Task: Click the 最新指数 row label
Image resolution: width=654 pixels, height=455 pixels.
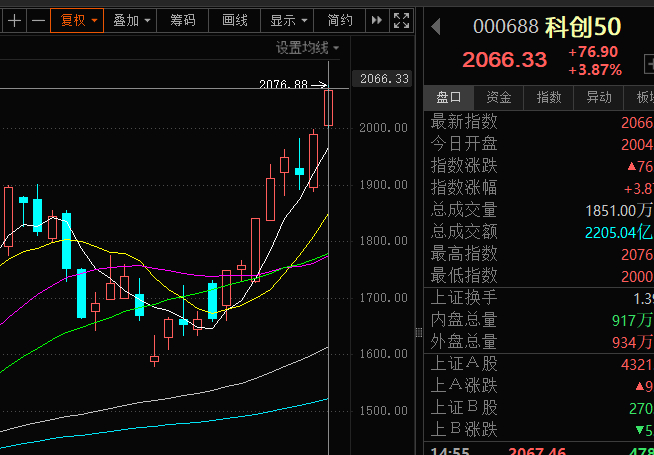Action: (464, 122)
